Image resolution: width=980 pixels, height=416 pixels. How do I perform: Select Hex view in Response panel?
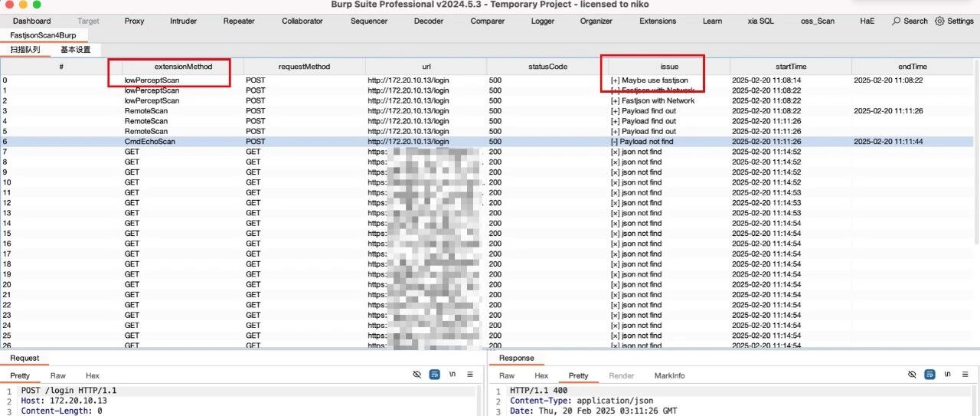pos(541,375)
